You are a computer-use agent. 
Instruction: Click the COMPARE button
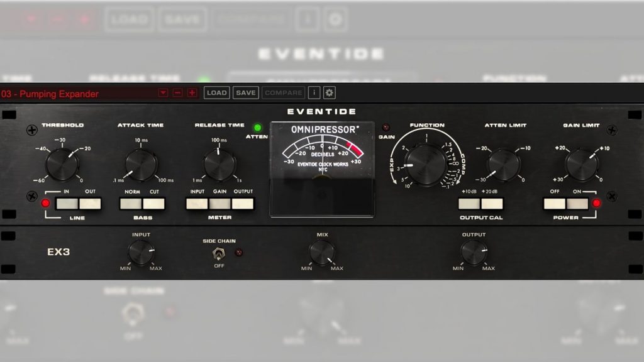[283, 92]
